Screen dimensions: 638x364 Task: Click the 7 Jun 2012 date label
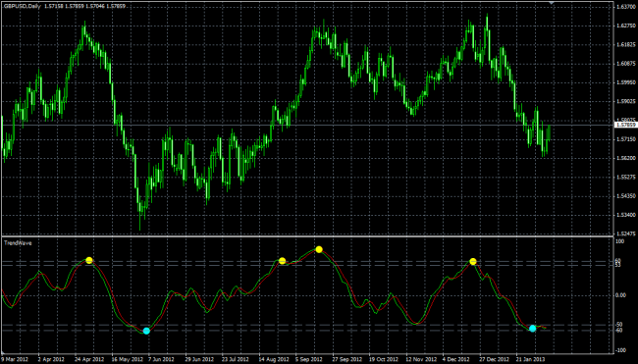[x=162, y=359]
